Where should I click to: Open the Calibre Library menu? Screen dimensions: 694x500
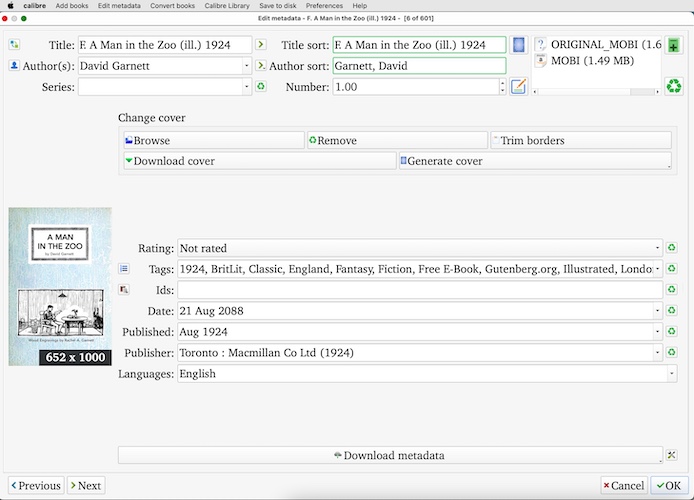pos(227,6)
